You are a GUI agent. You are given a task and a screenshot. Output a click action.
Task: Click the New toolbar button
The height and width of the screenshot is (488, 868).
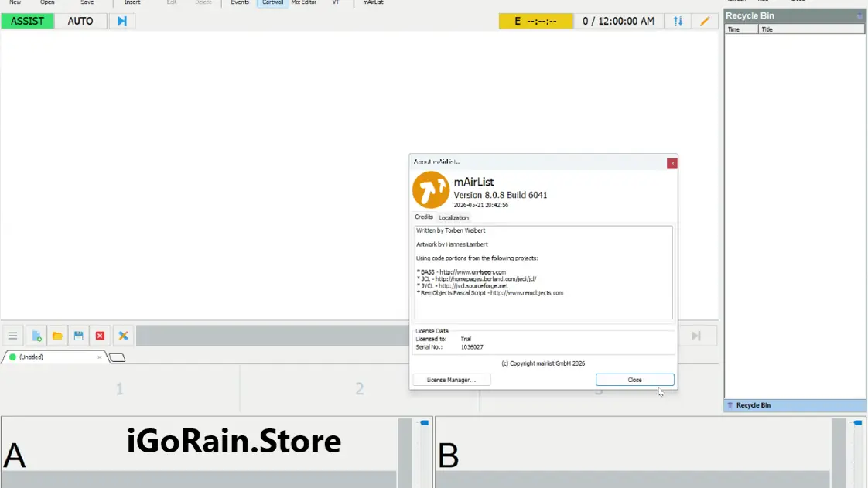pos(15,3)
